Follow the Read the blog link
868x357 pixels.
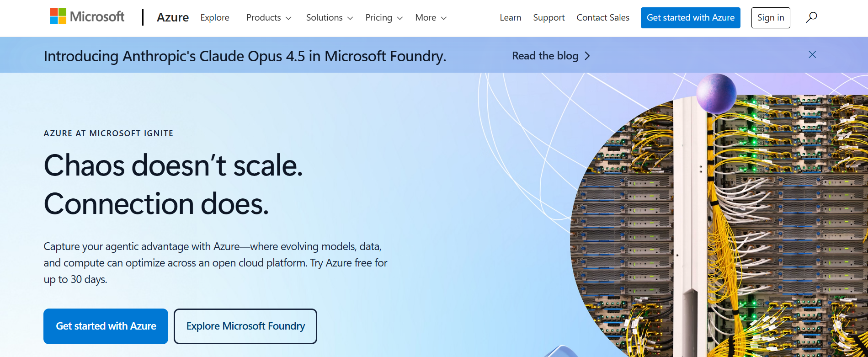pos(551,56)
